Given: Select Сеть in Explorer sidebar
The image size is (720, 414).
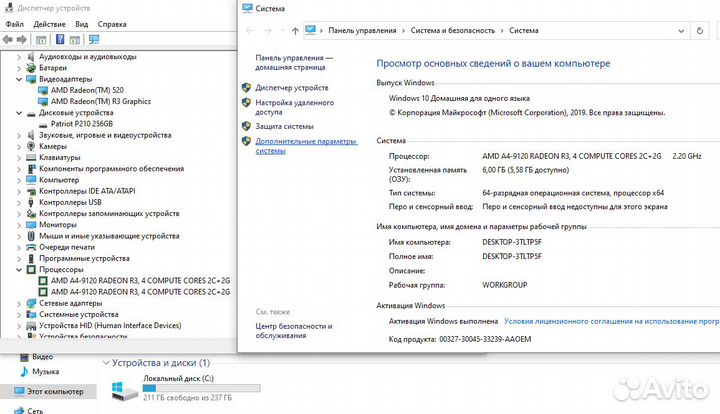Looking at the screenshot, I should pyautogui.click(x=35, y=411).
